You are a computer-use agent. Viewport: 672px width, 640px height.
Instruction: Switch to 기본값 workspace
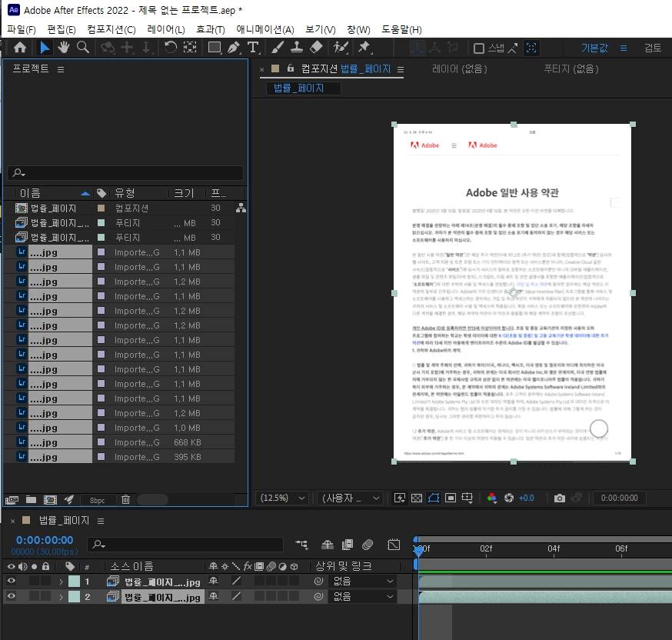coord(594,48)
